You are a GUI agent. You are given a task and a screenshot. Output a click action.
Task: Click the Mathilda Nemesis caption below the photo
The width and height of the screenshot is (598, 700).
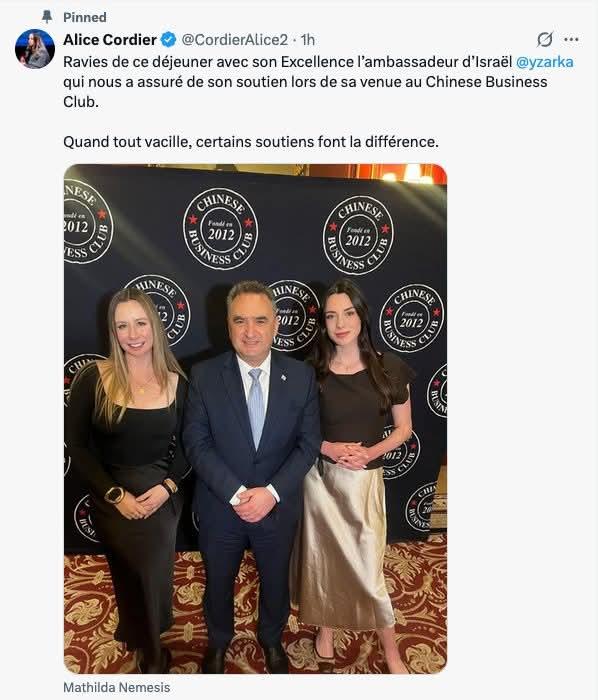point(116,688)
